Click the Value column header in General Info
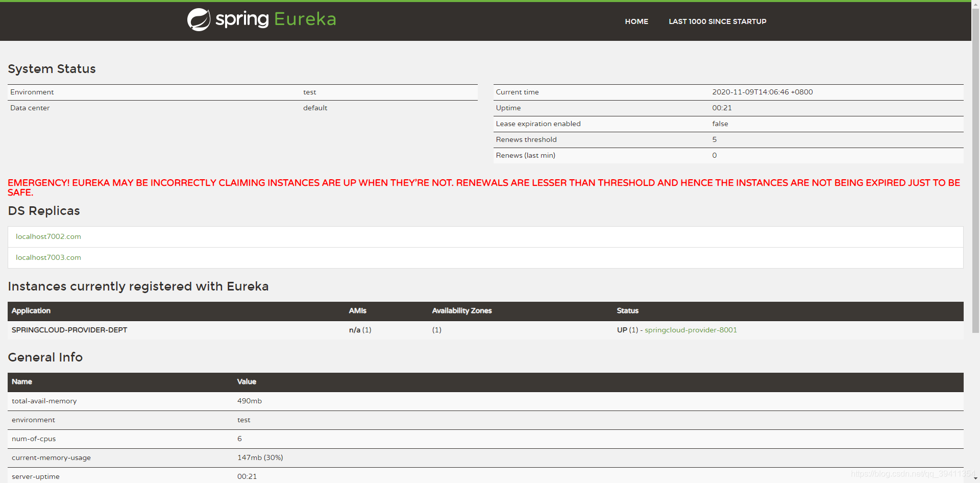This screenshot has height=483, width=980. (x=247, y=381)
